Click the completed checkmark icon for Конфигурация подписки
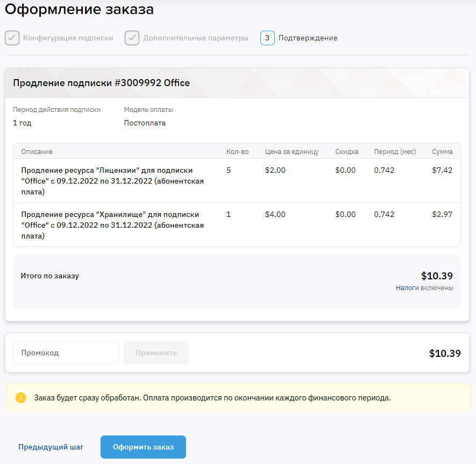 pyautogui.click(x=12, y=38)
